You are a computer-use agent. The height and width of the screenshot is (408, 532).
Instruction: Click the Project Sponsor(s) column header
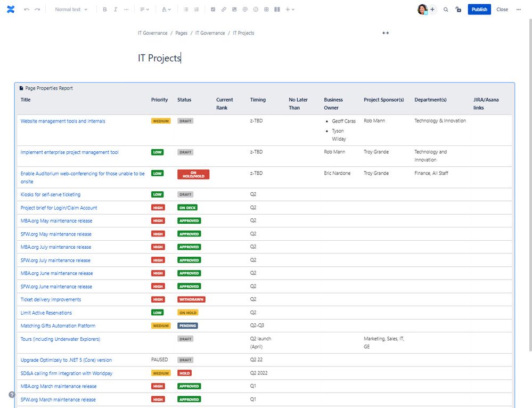tap(384, 100)
